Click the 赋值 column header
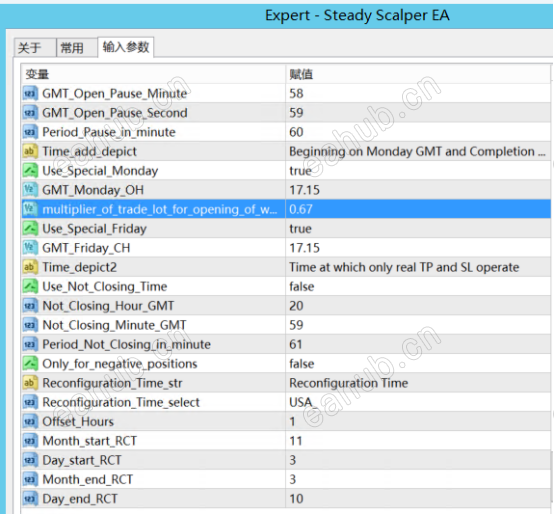The width and height of the screenshot is (554, 514). pyautogui.click(x=418, y=74)
